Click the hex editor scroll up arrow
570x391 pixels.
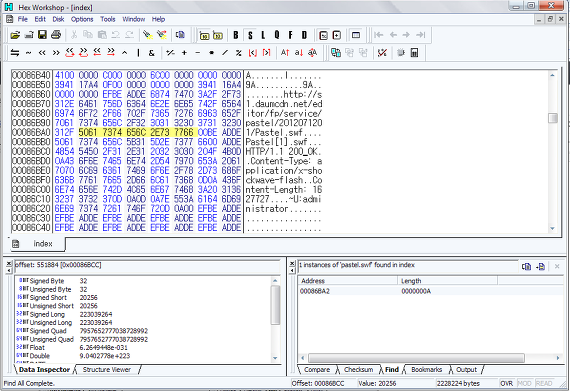tap(553, 75)
